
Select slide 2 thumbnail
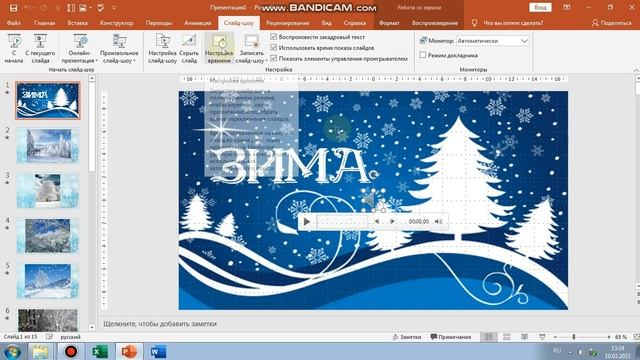click(x=48, y=145)
